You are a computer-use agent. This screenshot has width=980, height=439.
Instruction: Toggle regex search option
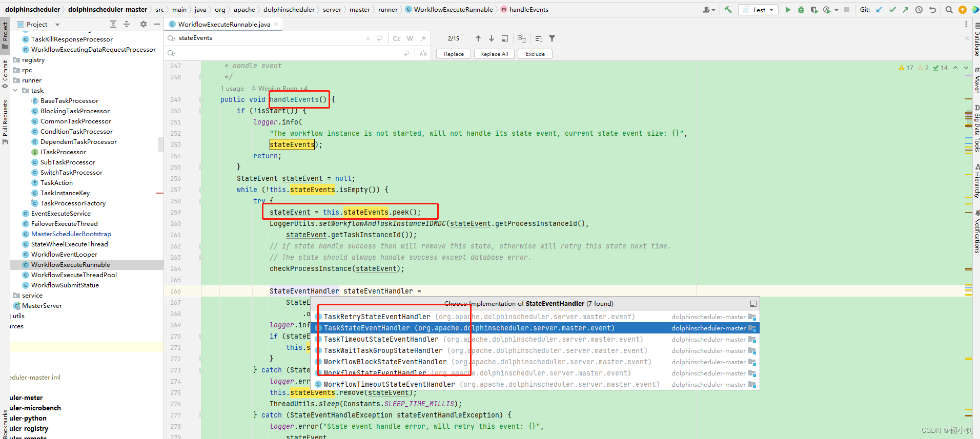coord(423,38)
